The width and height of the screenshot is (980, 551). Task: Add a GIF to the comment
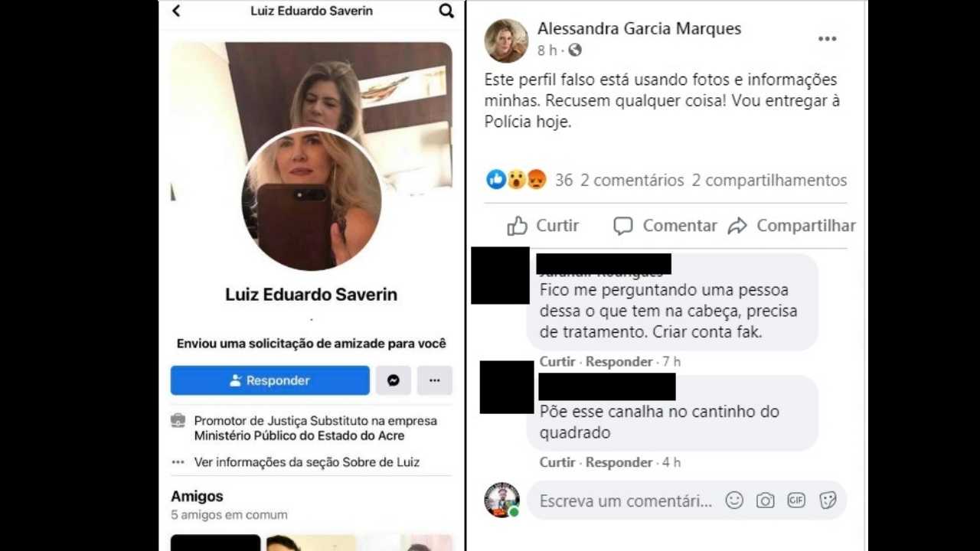[796, 500]
